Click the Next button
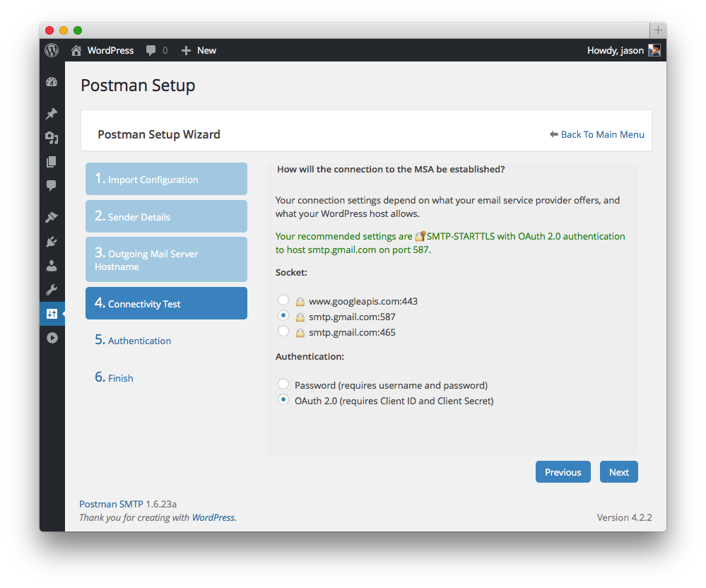 coord(618,472)
